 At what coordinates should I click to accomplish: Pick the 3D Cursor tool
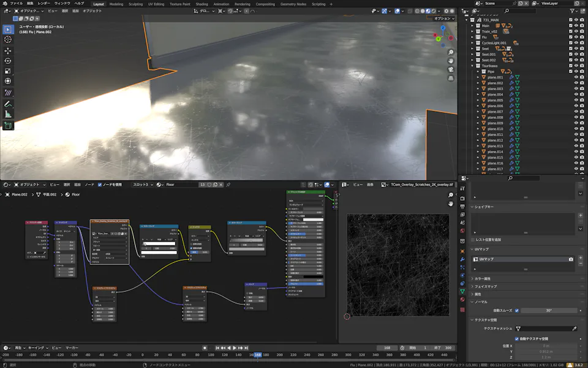pyautogui.click(x=8, y=39)
